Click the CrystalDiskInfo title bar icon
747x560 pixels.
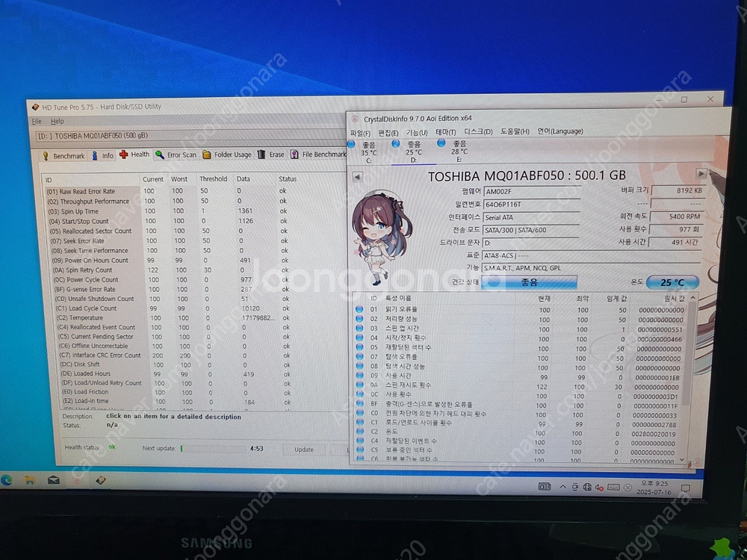pos(355,119)
